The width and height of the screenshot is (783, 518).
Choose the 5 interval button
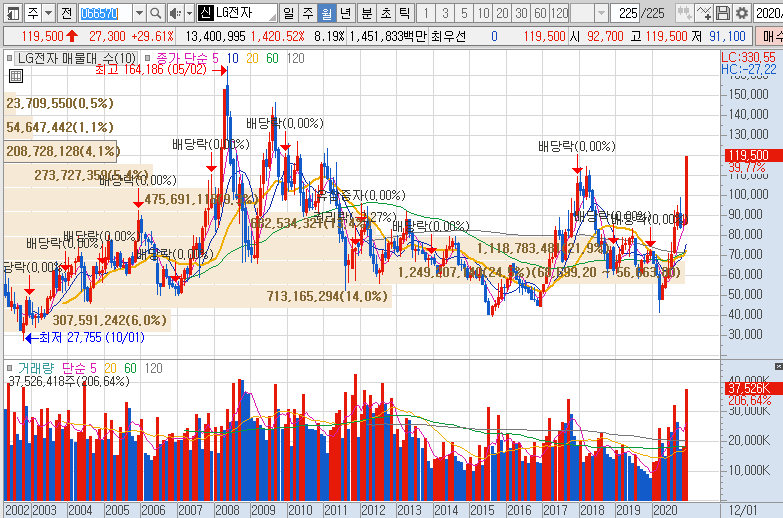(464, 13)
